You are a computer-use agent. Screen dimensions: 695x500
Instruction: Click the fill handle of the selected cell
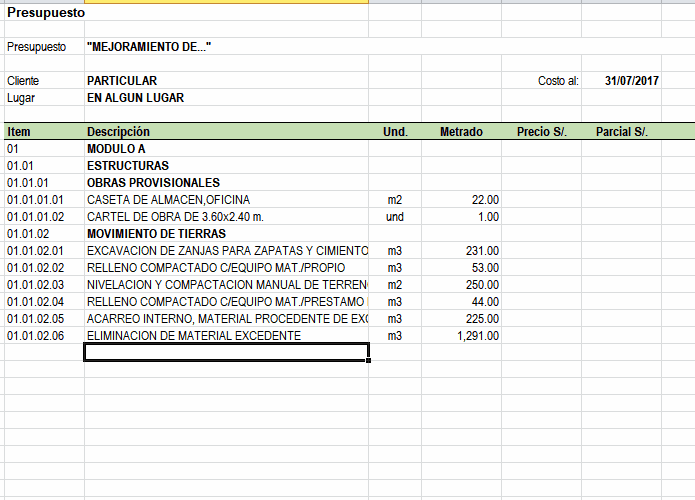point(368,360)
